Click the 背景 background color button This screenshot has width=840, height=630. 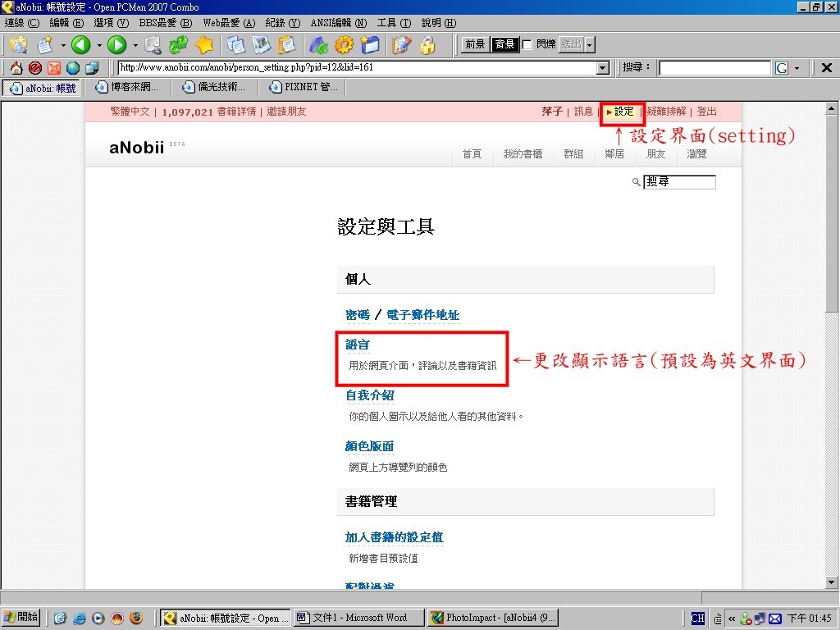pos(504,44)
